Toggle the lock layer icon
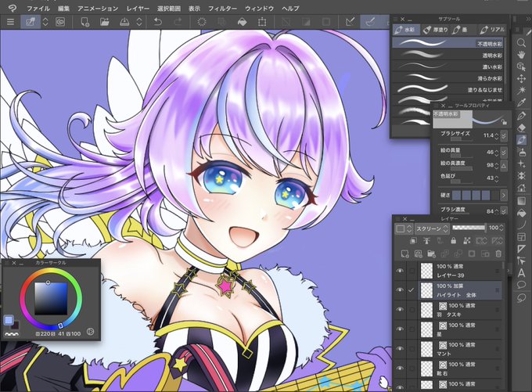Image resolution: width=532 pixels, height=392 pixels. [453, 241]
